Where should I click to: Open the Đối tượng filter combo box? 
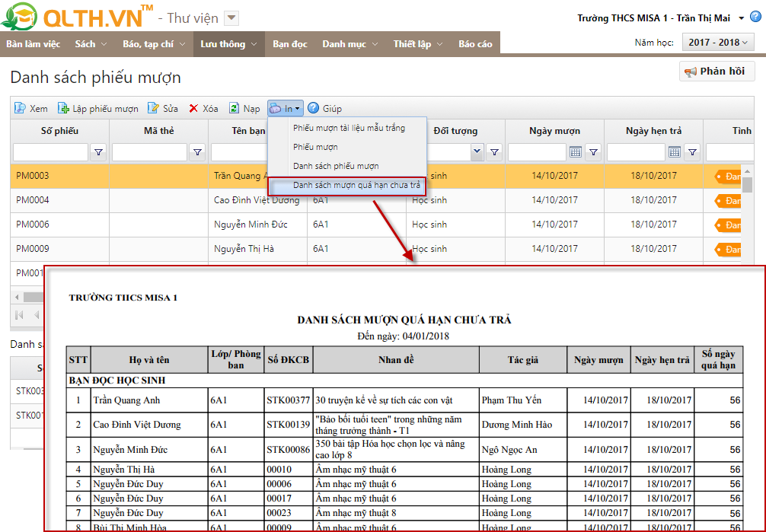477,152
